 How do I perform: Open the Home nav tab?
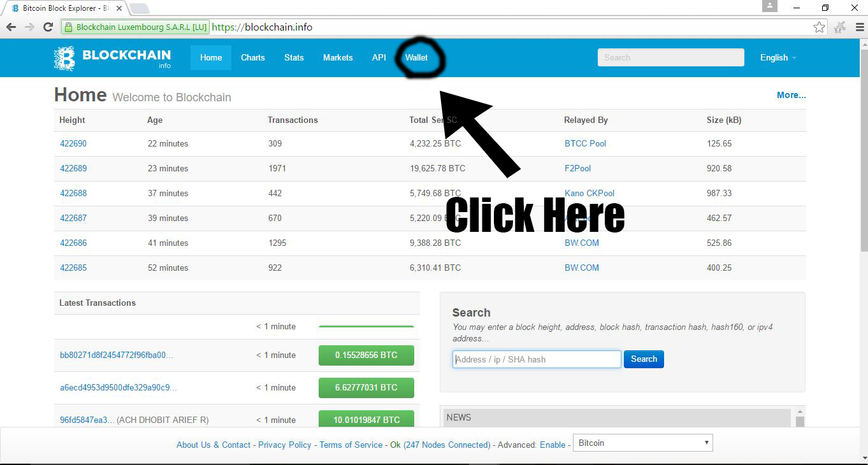[211, 57]
